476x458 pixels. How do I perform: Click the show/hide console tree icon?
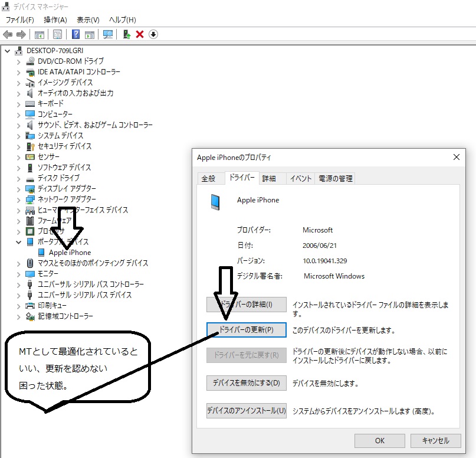[40, 35]
